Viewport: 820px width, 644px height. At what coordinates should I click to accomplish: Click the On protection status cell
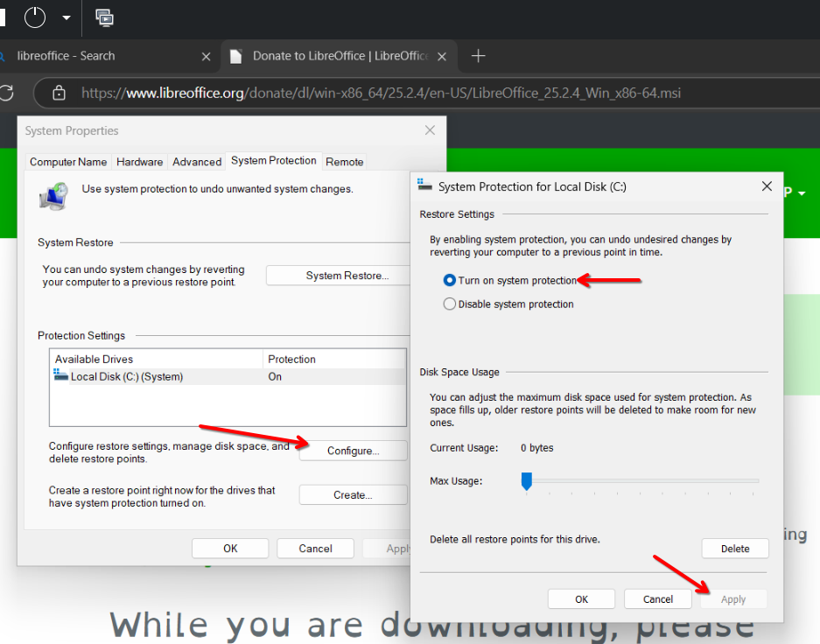[x=275, y=376]
